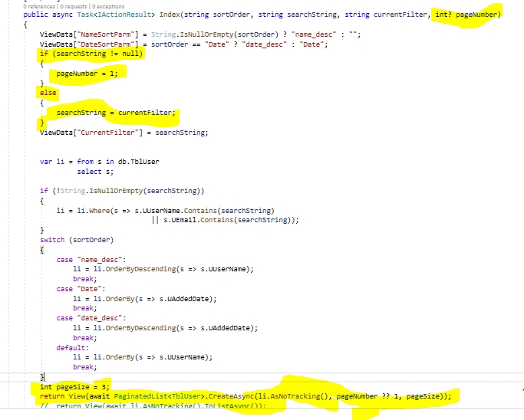Click the "date_desc" string in the DateSortParm line
This screenshot has height=420, width=524.
click(x=265, y=44)
